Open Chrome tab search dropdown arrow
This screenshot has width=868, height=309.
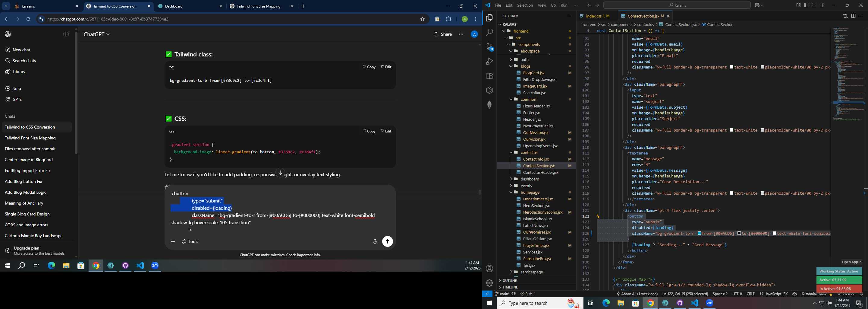pos(6,6)
